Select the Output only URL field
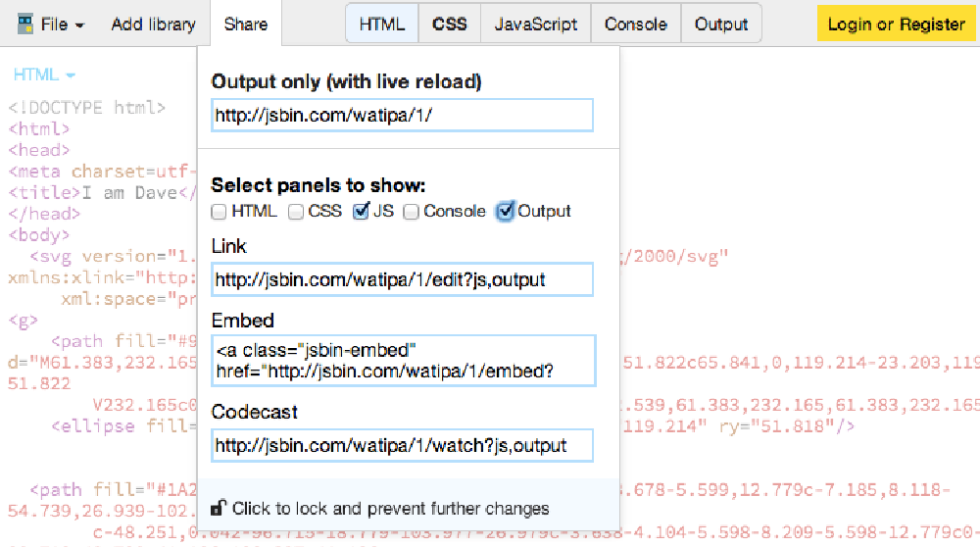 click(x=402, y=115)
